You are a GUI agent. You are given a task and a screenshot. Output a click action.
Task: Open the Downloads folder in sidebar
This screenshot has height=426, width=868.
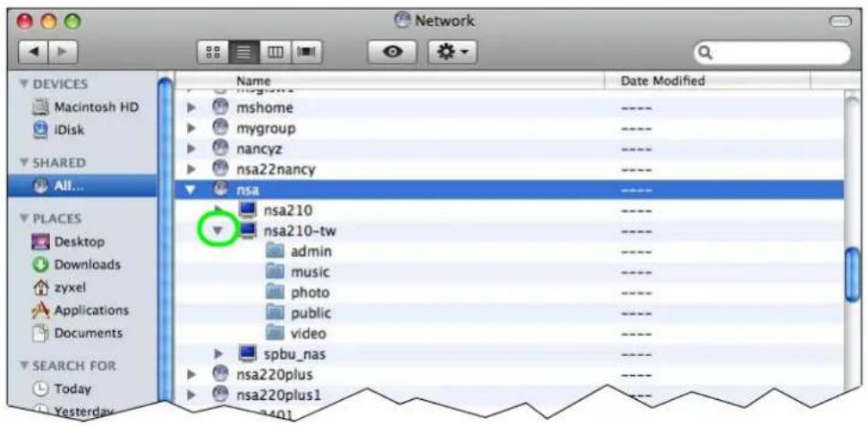(x=76, y=264)
